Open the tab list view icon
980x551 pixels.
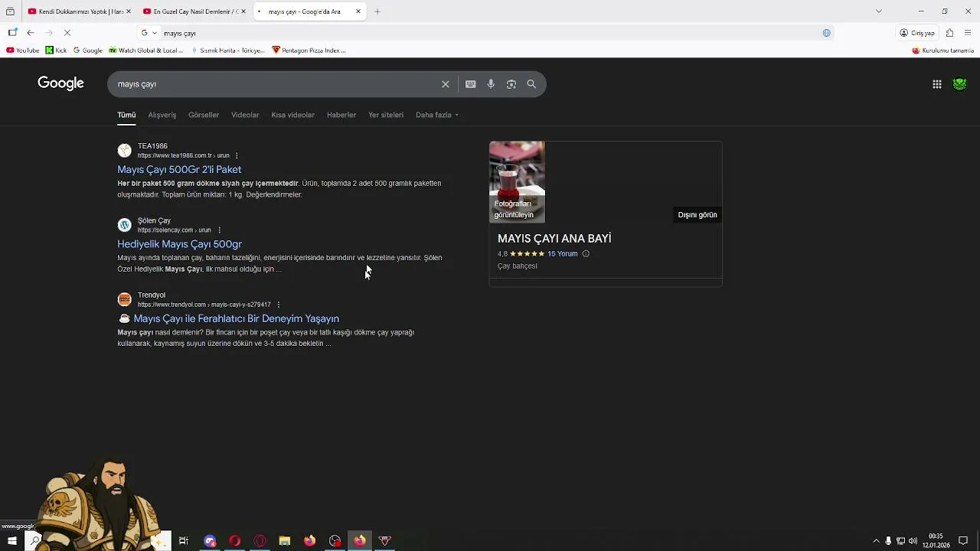pos(10,11)
